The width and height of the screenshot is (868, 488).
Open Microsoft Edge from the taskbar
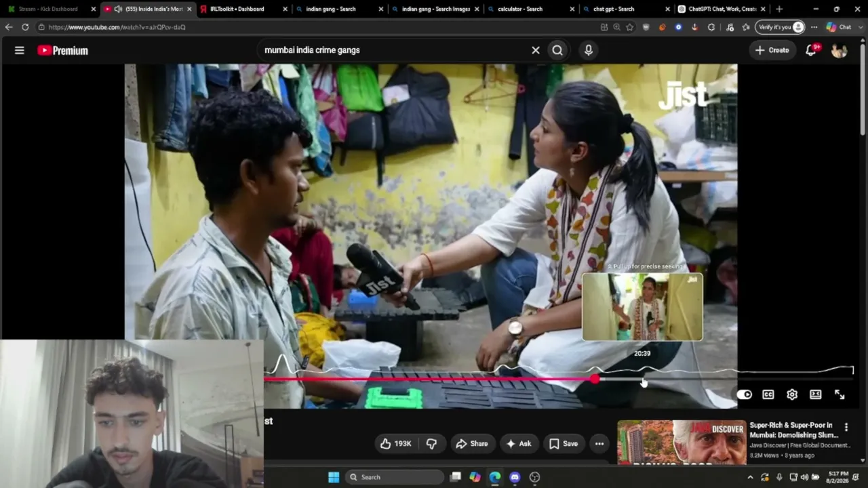pos(495,477)
